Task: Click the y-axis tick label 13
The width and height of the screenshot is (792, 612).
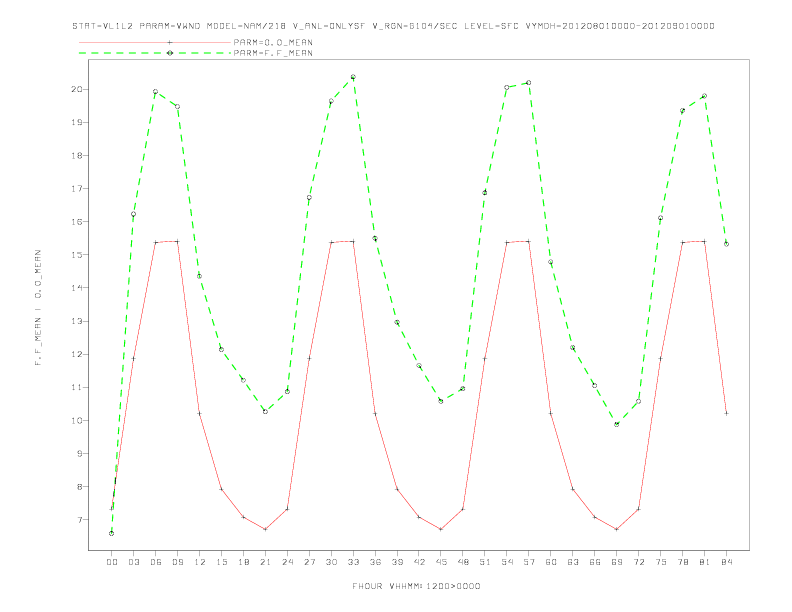Action: tap(77, 321)
